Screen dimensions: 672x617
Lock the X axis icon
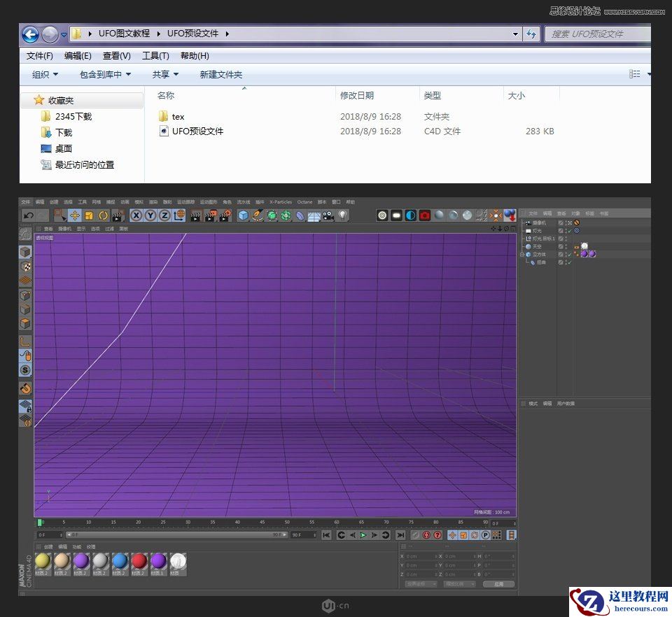point(135,215)
